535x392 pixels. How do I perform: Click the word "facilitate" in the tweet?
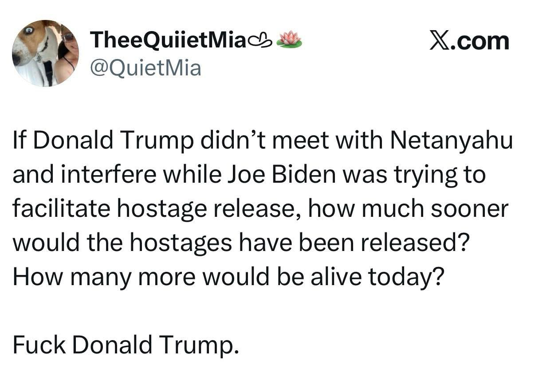[x=60, y=208]
